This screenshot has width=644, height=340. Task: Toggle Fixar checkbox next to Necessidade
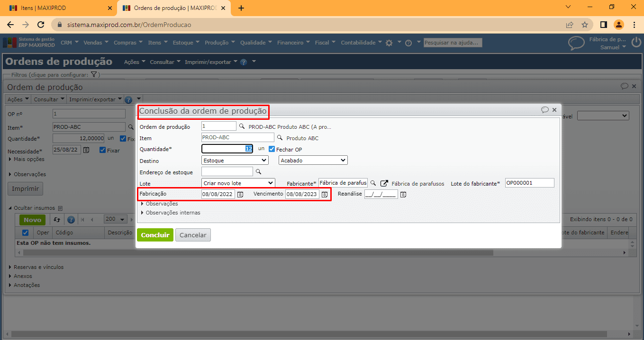pos(102,150)
